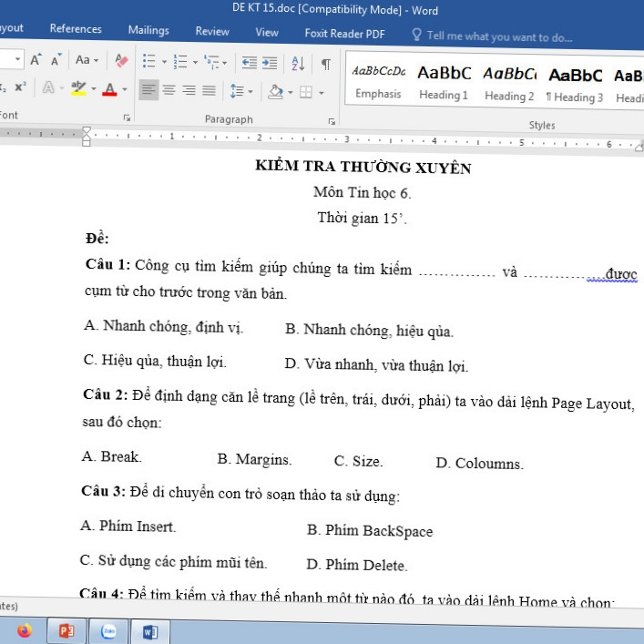Open PowerPoint from the taskbar
The width and height of the screenshot is (644, 644).
coord(66,631)
